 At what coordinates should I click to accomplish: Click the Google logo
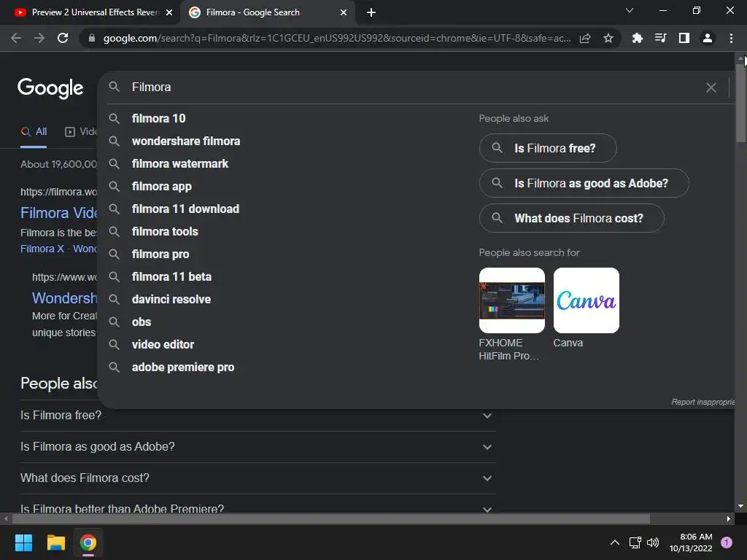[x=50, y=88]
